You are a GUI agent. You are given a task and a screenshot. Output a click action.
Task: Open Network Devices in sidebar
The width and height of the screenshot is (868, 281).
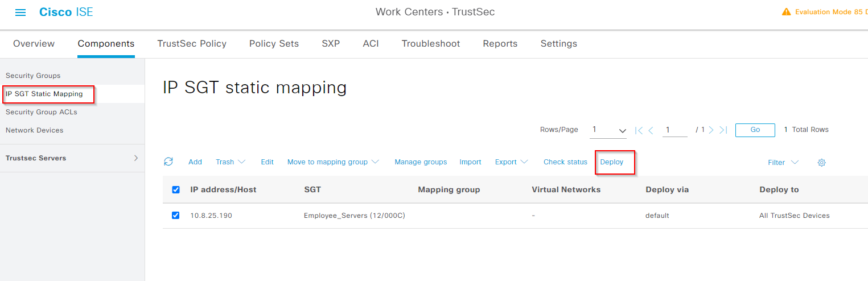[35, 130]
